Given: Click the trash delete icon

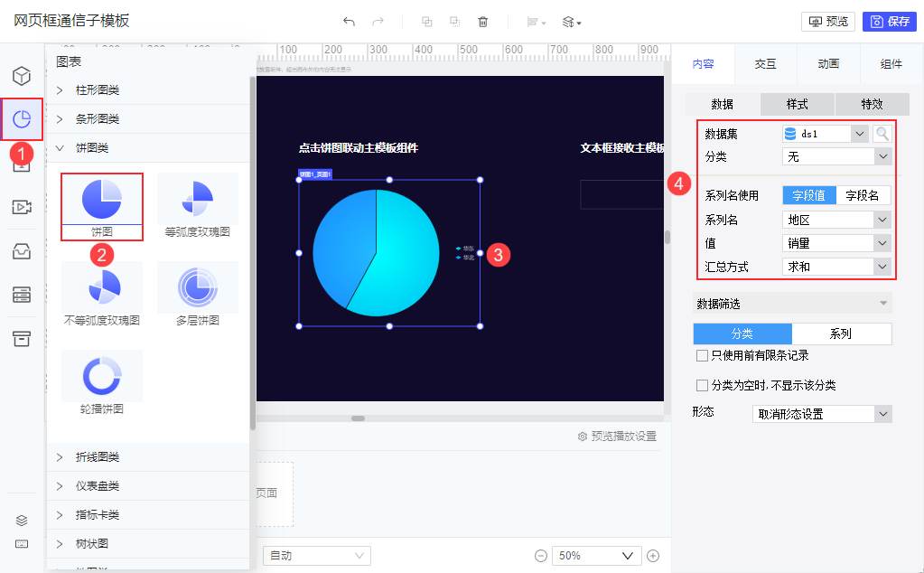Looking at the screenshot, I should click(x=482, y=22).
